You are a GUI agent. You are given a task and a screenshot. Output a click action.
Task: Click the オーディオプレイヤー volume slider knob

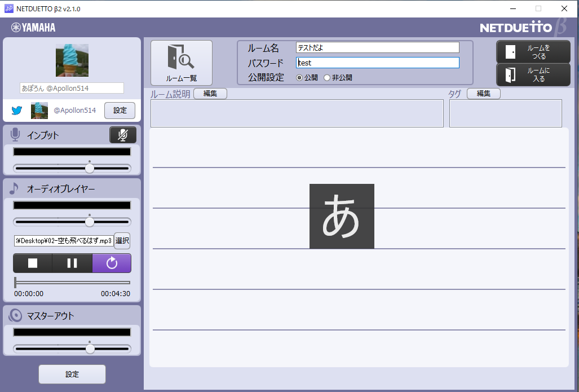coord(90,222)
